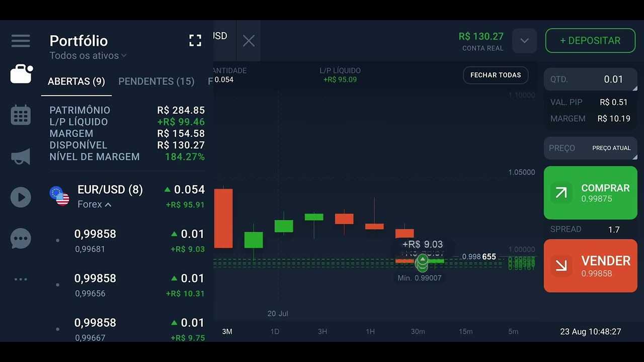
Task: Open the QTD. quantity field
Action: point(591,79)
